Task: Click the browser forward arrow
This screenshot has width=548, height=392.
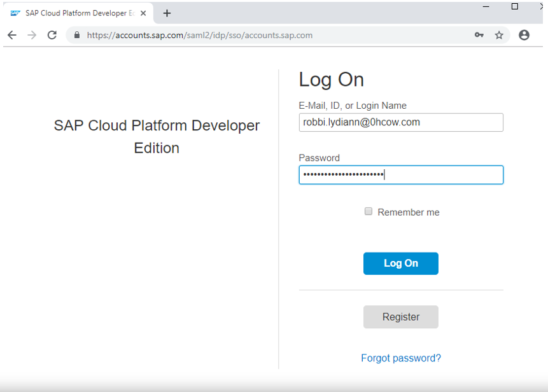Action: (x=32, y=35)
